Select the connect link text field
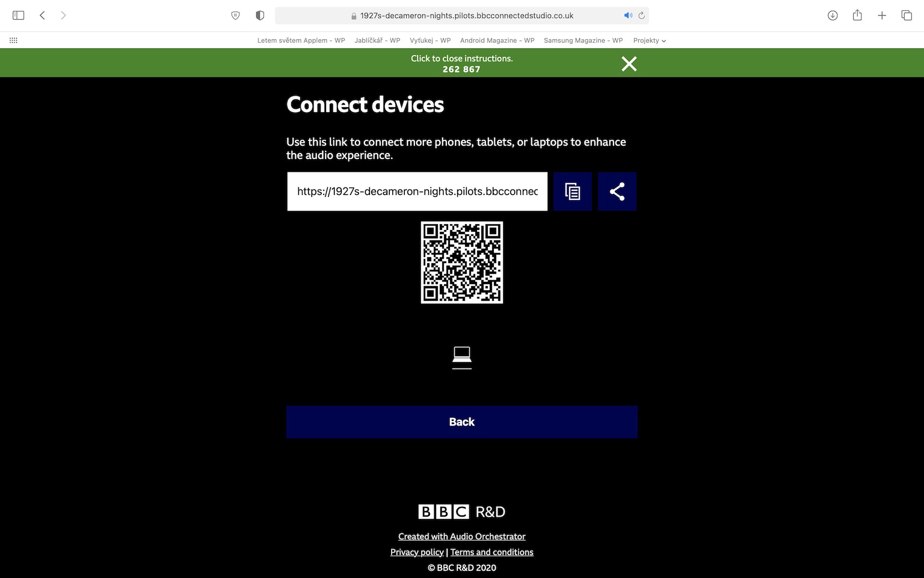Viewport: 924px width, 578px height. (x=417, y=191)
